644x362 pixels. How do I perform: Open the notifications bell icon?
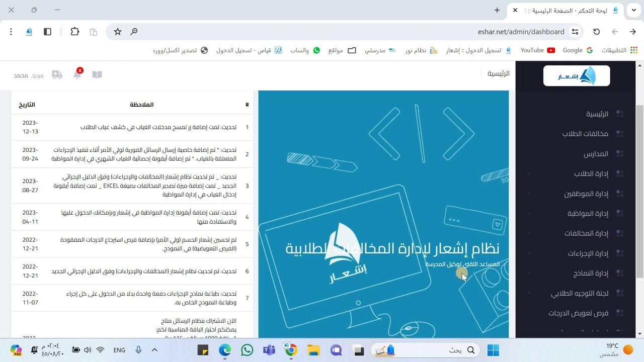point(77,75)
